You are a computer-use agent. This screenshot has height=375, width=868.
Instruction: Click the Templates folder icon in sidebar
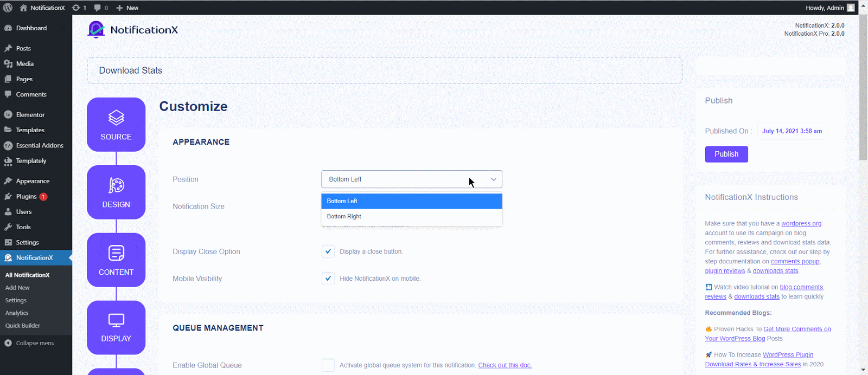[x=8, y=130]
